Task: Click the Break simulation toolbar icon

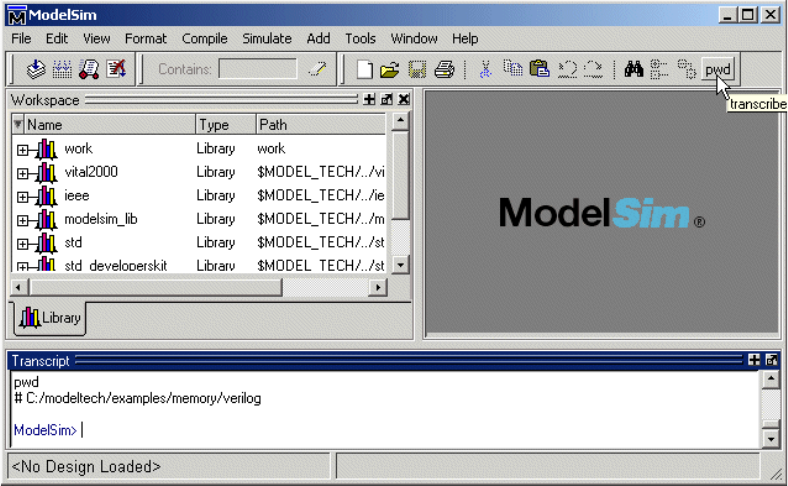Action: 116,69
